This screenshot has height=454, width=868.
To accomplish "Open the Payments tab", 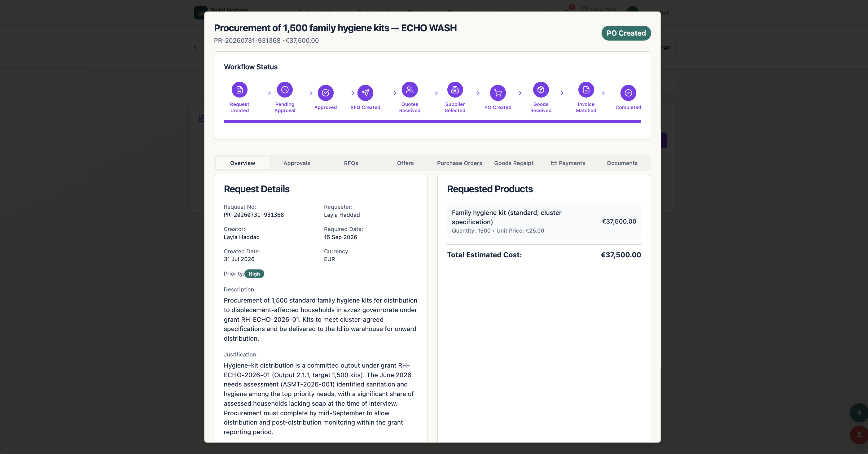I will point(568,163).
